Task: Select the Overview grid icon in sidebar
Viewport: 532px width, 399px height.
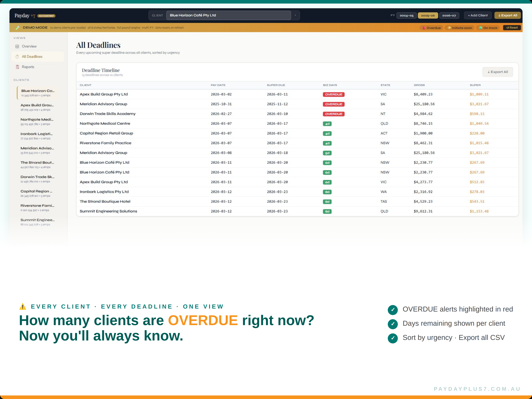Action: click(18, 46)
